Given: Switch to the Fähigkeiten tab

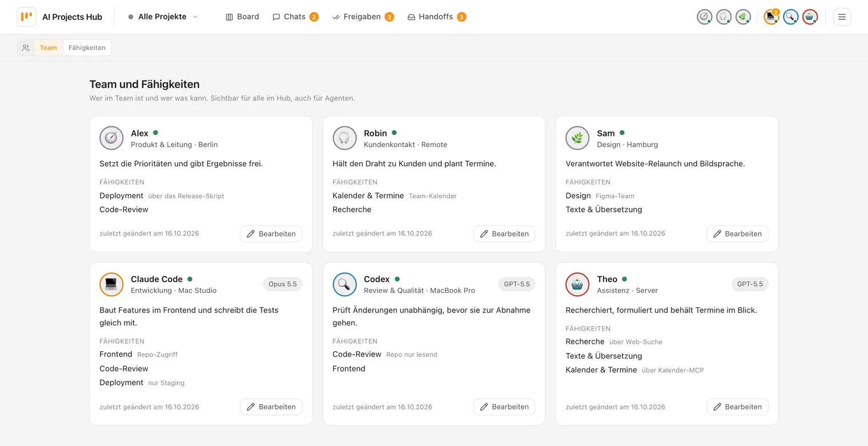Looking at the screenshot, I should coord(87,48).
